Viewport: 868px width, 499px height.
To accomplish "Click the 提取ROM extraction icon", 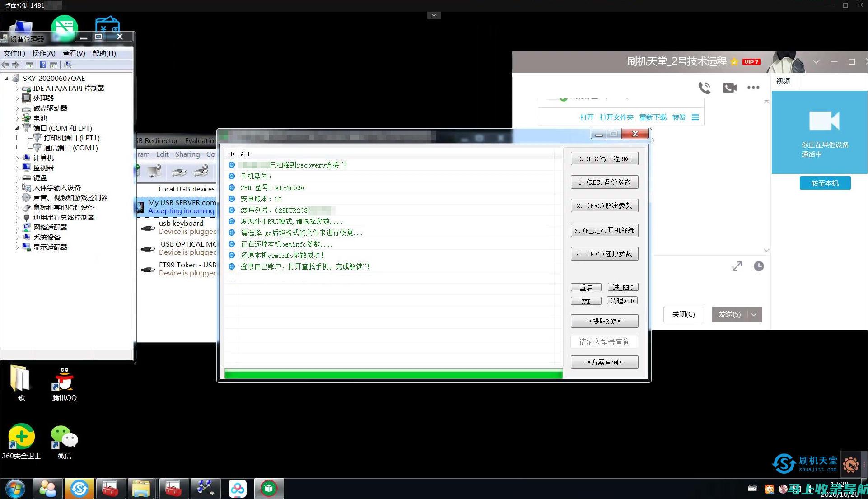I will (x=605, y=322).
